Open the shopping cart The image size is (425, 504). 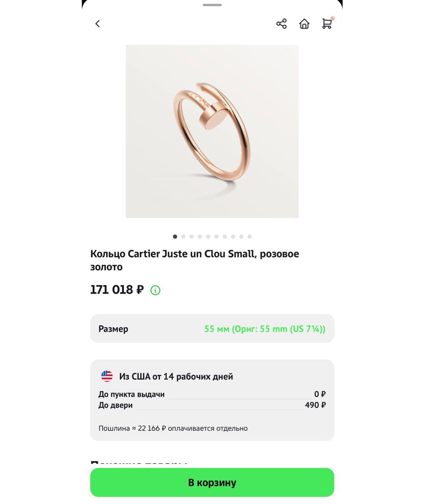[x=327, y=24]
